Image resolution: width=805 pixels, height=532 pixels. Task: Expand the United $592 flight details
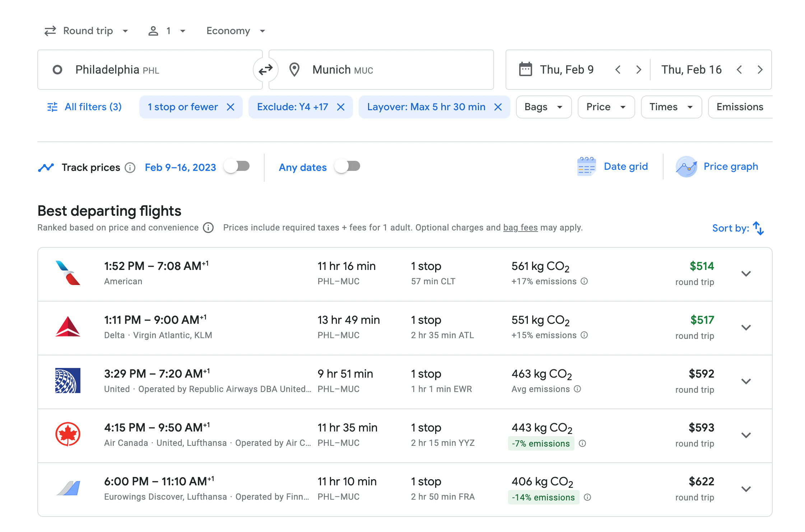[746, 382]
